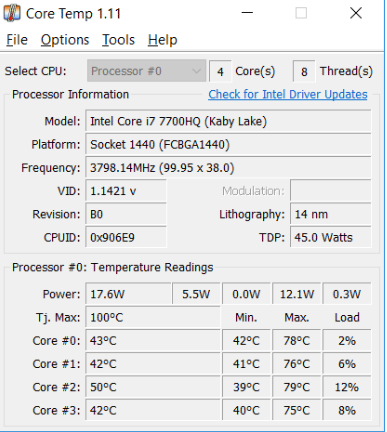Image resolution: width=387 pixels, height=432 pixels.
Task: Click the total power value 17.6W
Action: (129, 294)
